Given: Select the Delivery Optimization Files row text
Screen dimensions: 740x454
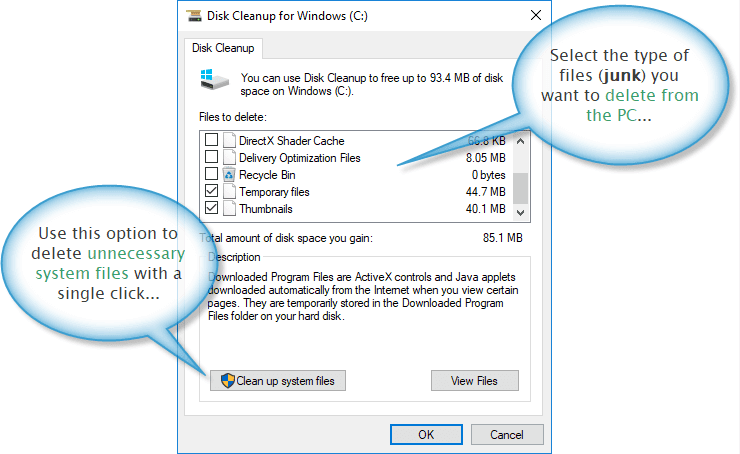Looking at the screenshot, I should tap(300, 158).
